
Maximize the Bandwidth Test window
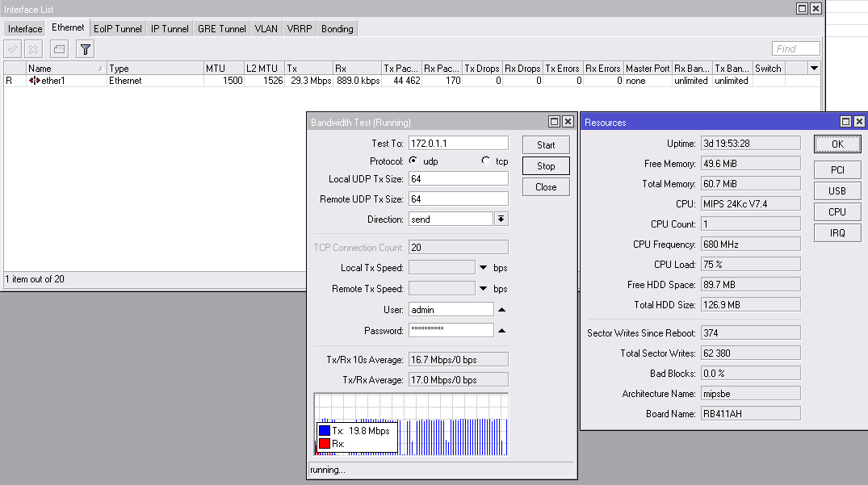[555, 122]
